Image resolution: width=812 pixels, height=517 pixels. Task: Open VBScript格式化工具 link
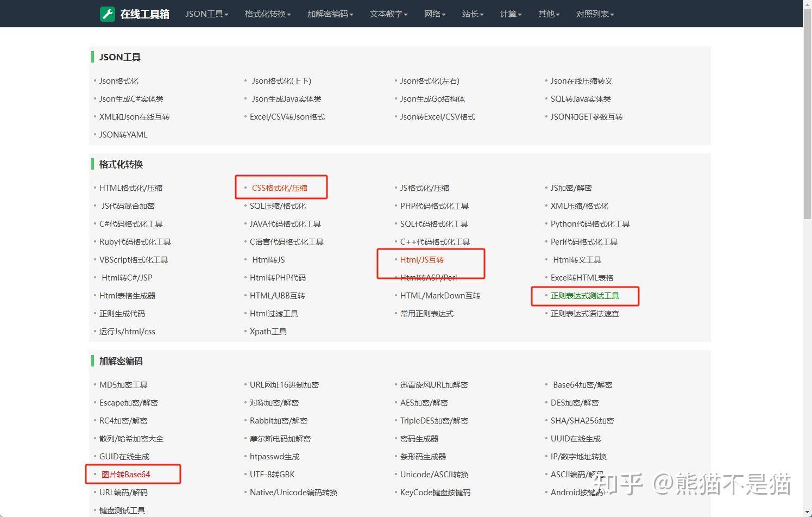click(x=134, y=260)
